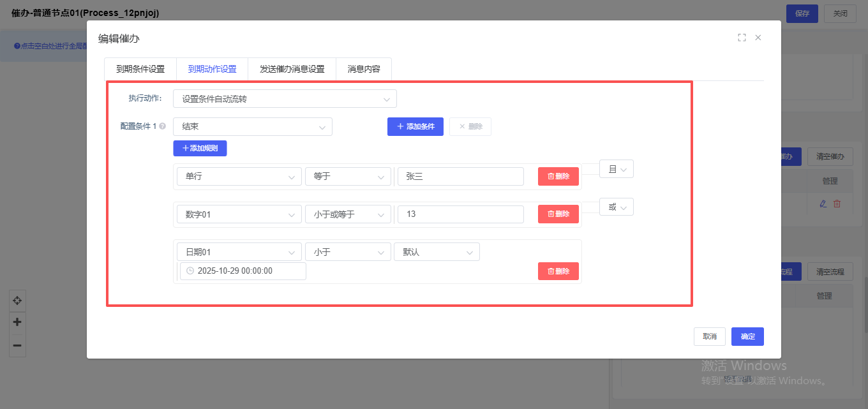Click the fullscreen icon in dialog header
Viewport: 868px width, 409px height.
[x=742, y=38]
